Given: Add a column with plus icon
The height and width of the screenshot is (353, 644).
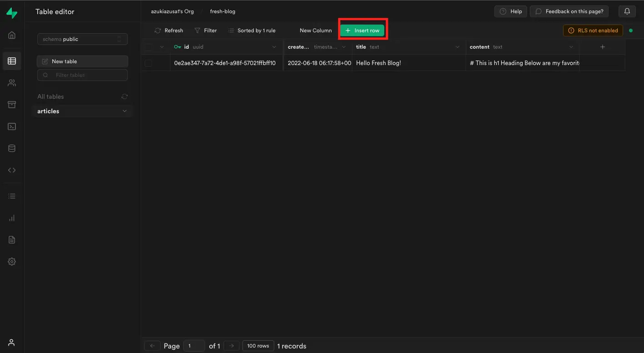Looking at the screenshot, I should tap(603, 47).
